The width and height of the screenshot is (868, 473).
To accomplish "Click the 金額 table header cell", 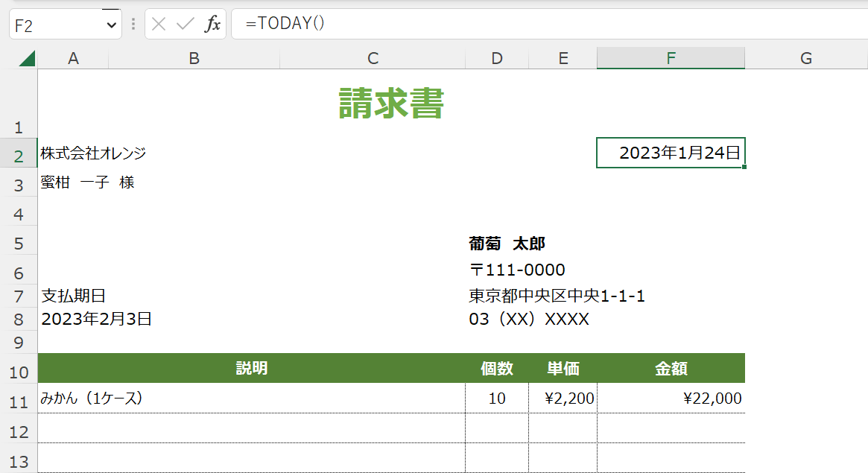I will pyautogui.click(x=671, y=368).
